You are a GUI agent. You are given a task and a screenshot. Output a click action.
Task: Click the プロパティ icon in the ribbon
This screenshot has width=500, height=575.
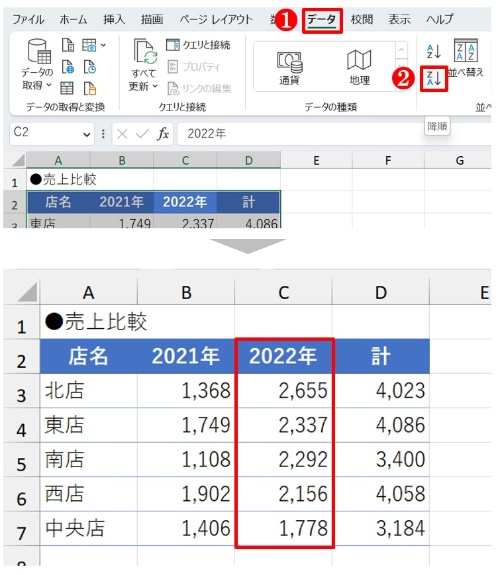coord(173,66)
